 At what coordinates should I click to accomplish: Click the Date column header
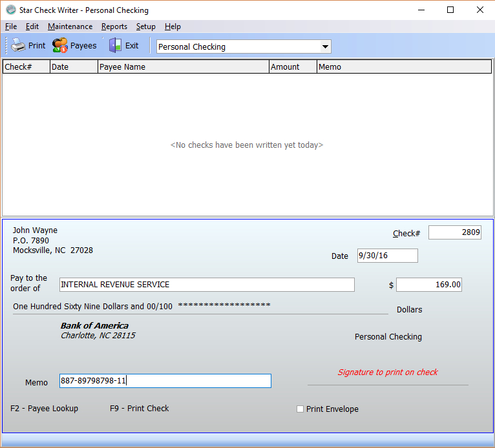tap(74, 67)
